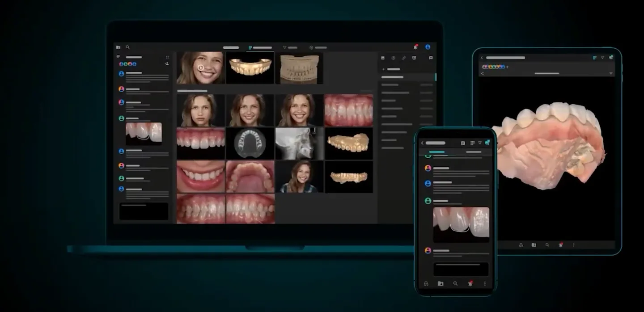
Task: Click the image icon in the laptop right panel
Action: 383,58
